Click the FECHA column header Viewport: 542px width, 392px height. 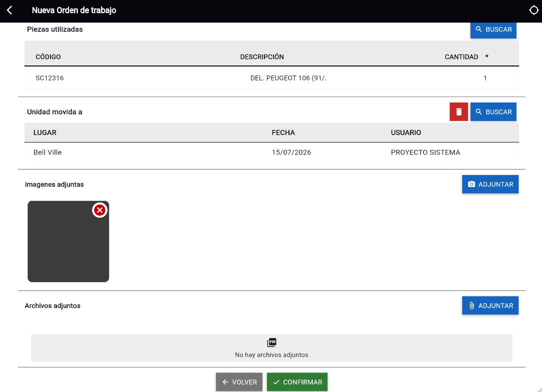click(283, 132)
